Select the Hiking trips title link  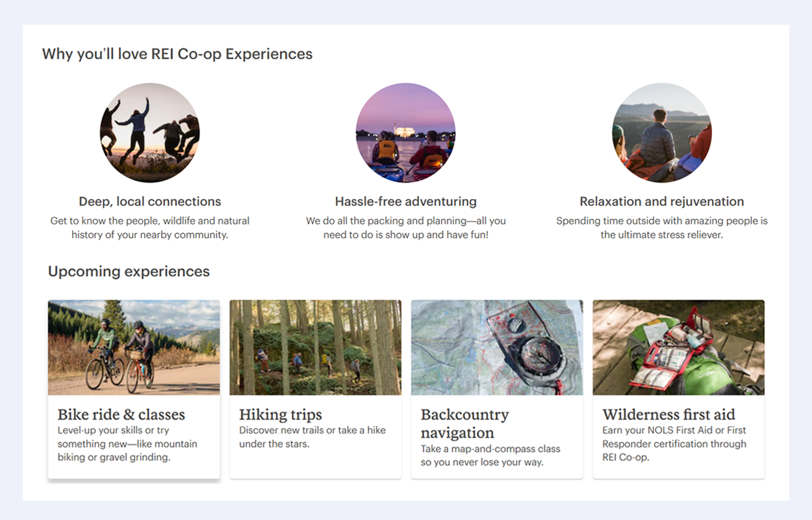tap(280, 415)
